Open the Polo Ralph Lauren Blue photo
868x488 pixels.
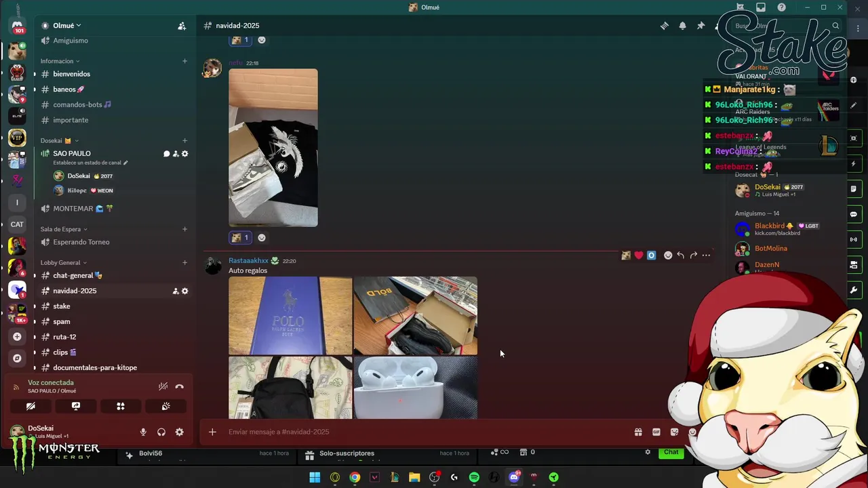[x=290, y=316]
